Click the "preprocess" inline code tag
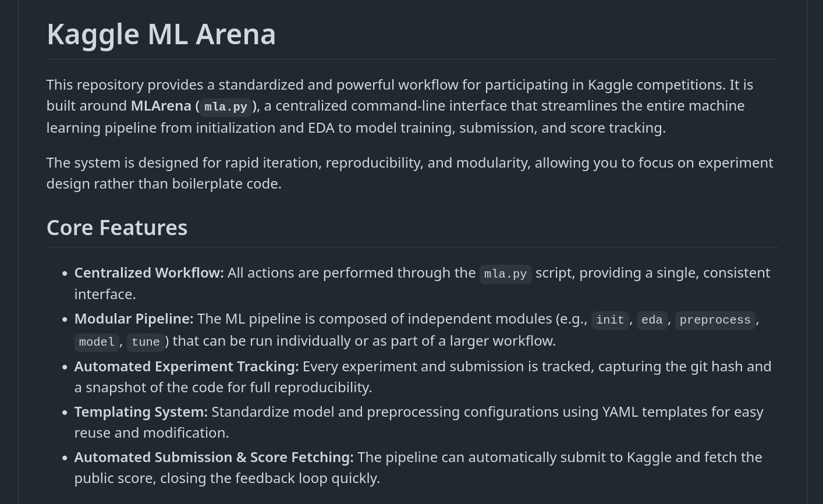This screenshot has width=823, height=504. [715, 320]
